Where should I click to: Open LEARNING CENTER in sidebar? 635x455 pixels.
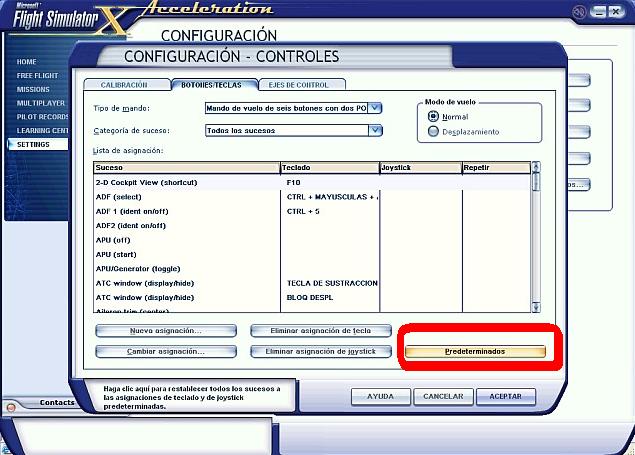[43, 131]
